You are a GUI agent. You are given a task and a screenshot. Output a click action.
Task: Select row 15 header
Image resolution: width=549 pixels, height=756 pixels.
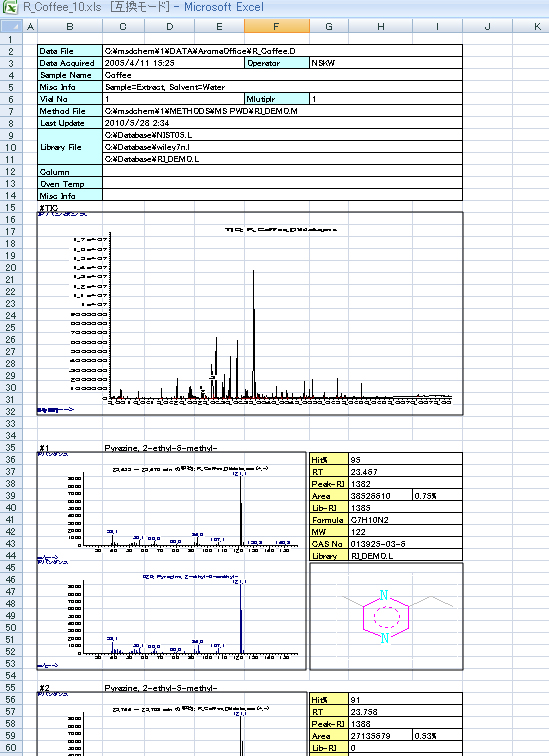11,207
